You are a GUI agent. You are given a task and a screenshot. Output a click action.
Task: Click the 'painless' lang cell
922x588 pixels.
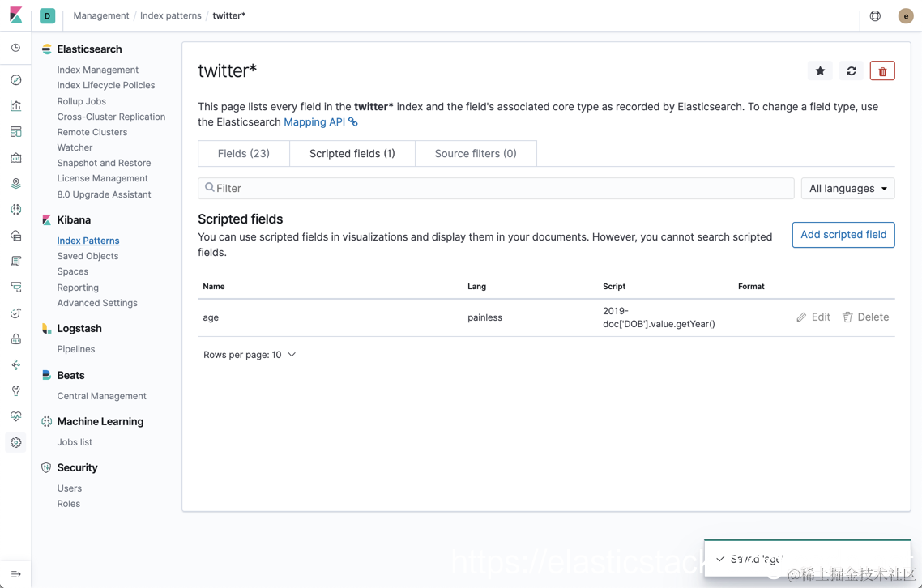click(x=484, y=317)
